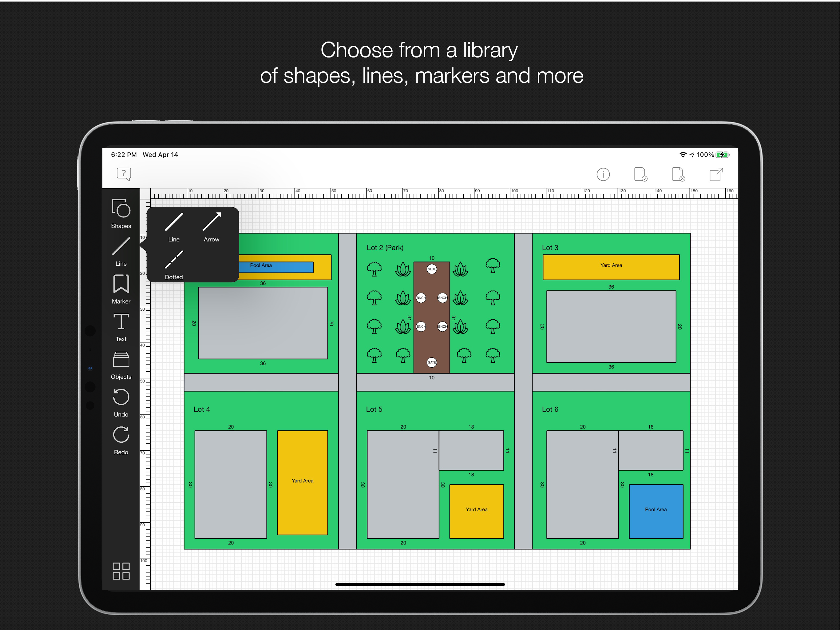Select the Yard Area rectangle in Lot 3
The height and width of the screenshot is (630, 840).
coord(611,267)
